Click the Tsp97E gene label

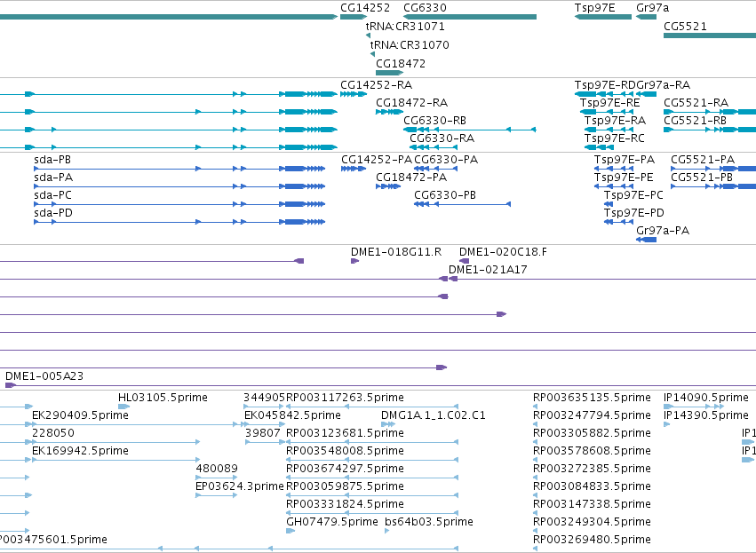point(594,8)
